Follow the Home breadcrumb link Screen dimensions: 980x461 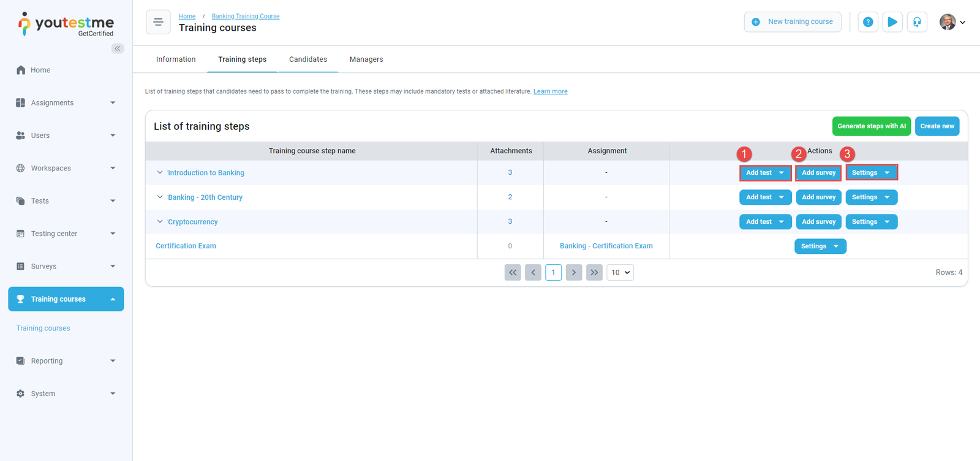tap(187, 17)
